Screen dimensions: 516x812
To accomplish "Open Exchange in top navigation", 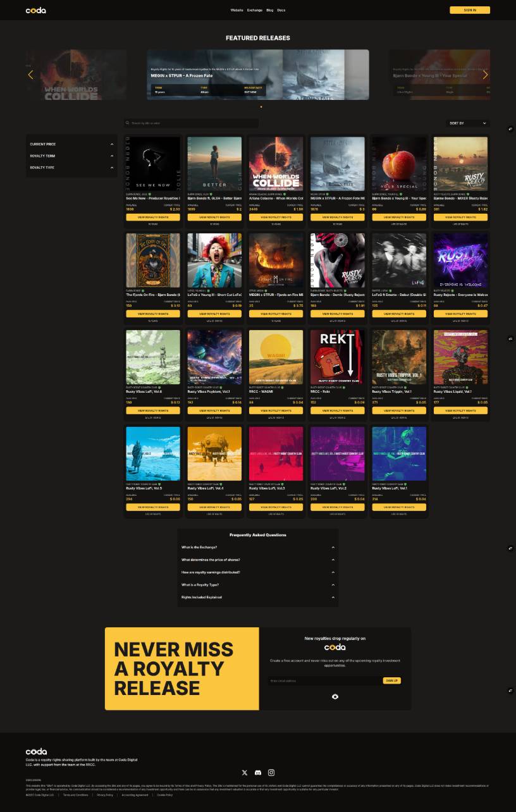I will click(255, 10).
